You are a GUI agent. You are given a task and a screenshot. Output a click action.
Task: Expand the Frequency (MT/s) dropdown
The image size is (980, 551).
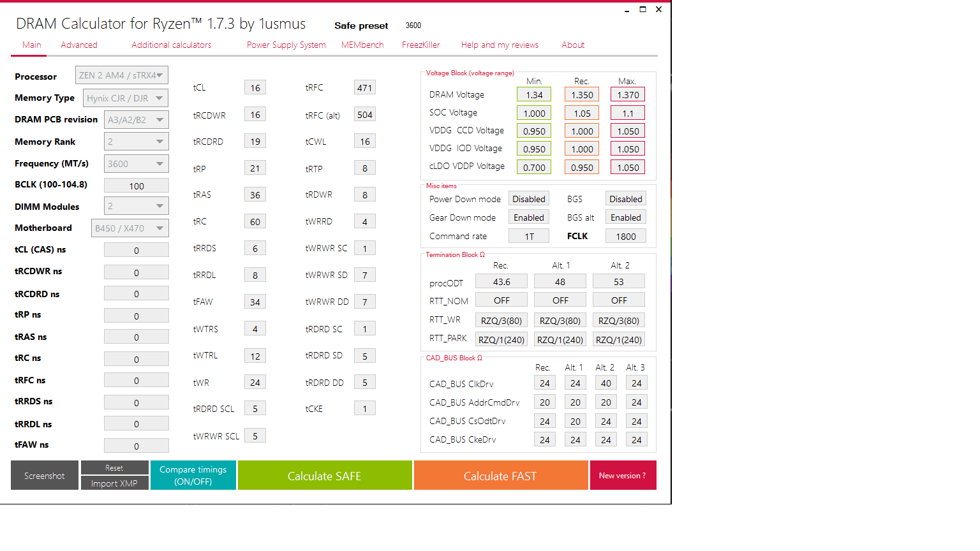pyautogui.click(x=137, y=164)
